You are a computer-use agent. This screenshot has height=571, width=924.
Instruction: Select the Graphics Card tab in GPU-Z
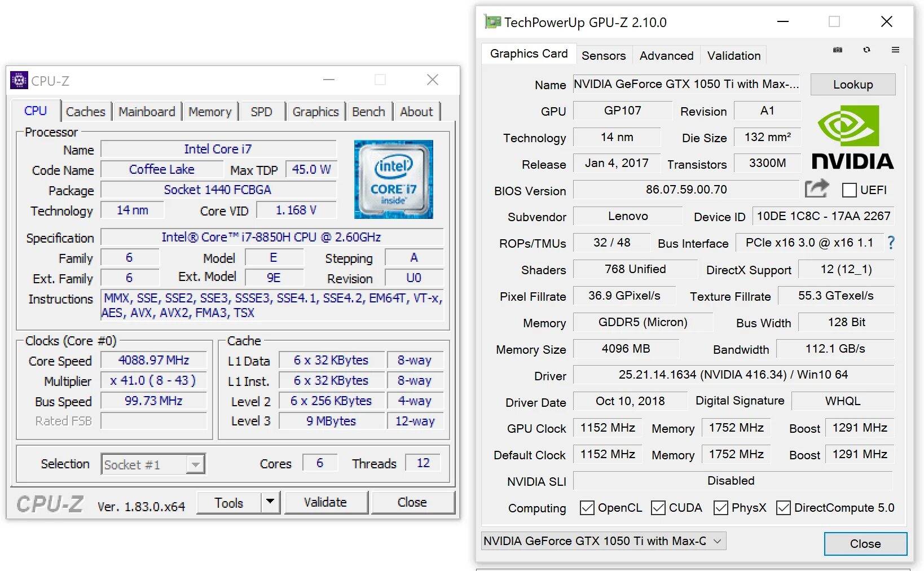coord(529,54)
